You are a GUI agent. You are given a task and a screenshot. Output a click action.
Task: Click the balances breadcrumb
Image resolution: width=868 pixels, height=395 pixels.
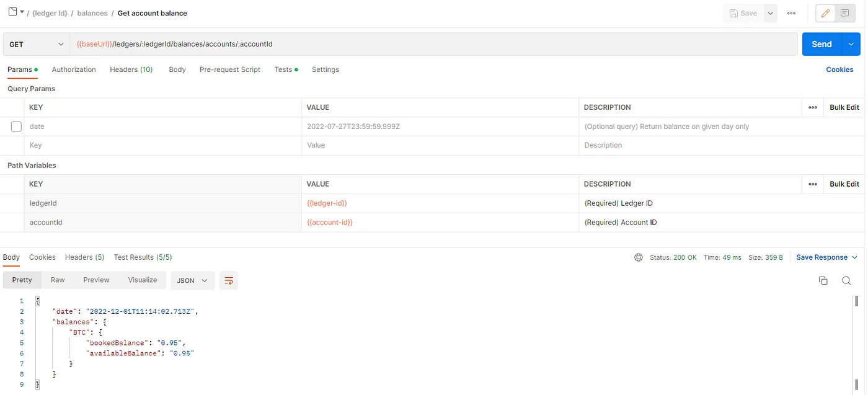(92, 13)
